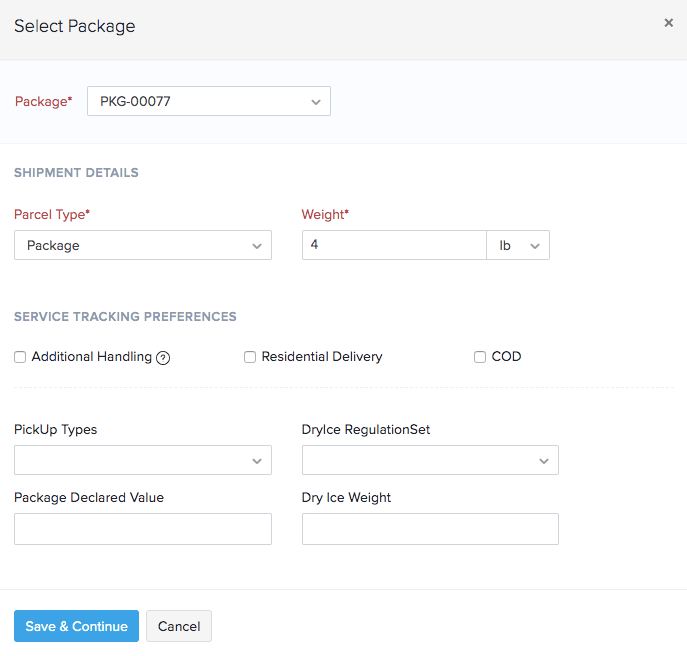Click the Additional Handling help icon

pos(163,358)
